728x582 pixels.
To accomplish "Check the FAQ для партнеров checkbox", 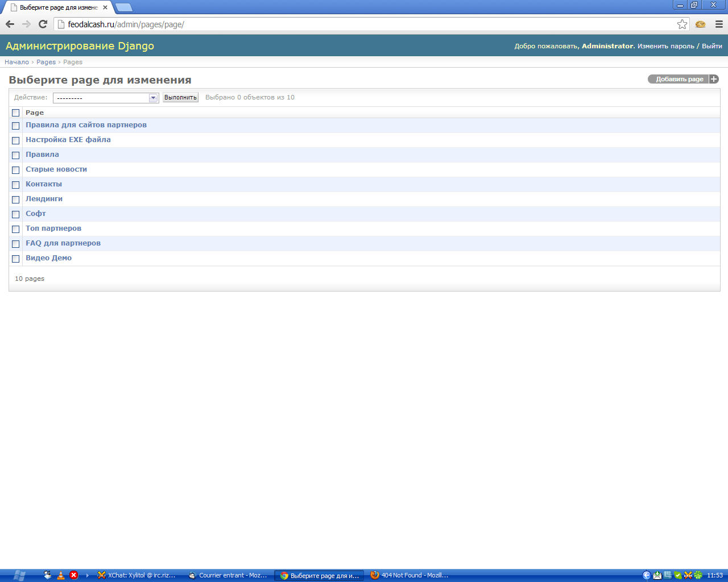I will [15, 244].
